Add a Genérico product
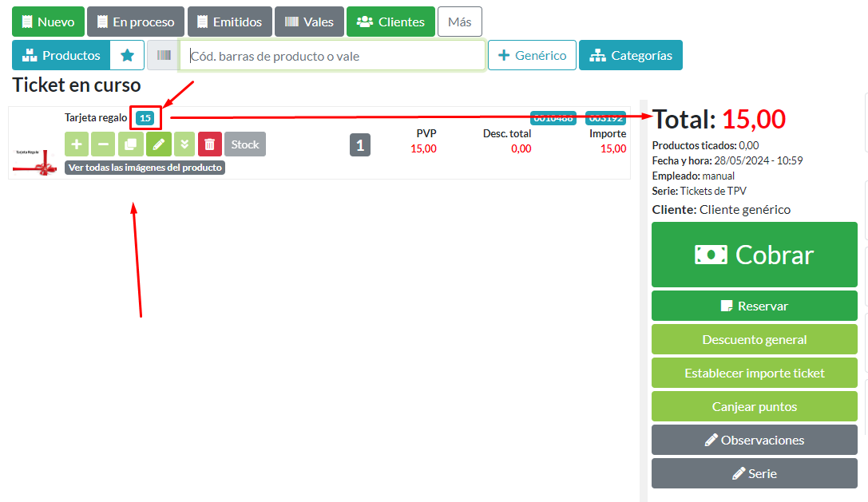Viewport: 868px width, 502px height. [532, 56]
